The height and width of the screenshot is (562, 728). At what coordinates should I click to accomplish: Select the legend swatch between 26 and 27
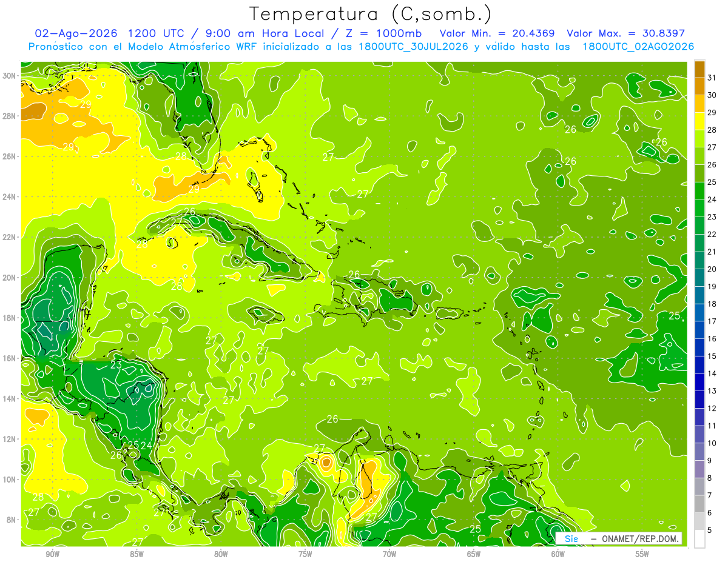click(699, 156)
